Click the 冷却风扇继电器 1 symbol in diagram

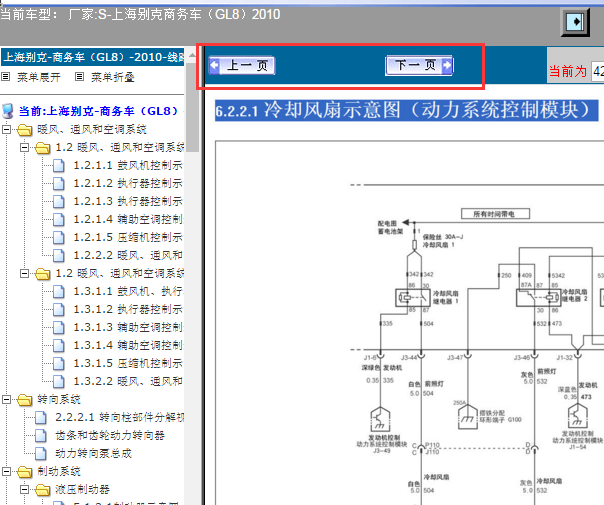point(413,298)
